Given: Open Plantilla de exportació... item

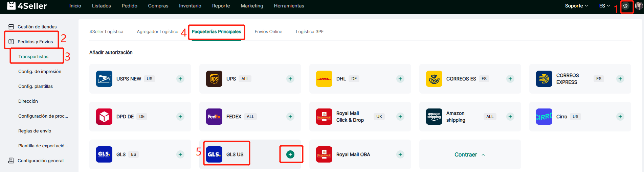Looking at the screenshot, I should (43, 146).
